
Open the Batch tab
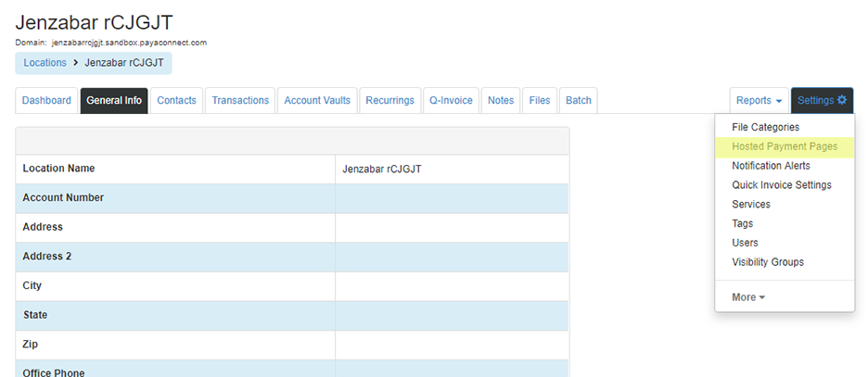point(579,101)
